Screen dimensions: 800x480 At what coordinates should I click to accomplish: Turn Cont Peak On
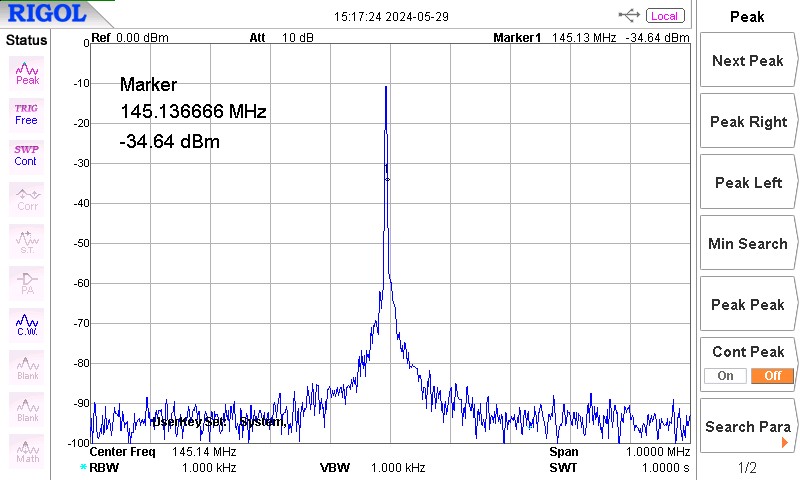pos(725,376)
